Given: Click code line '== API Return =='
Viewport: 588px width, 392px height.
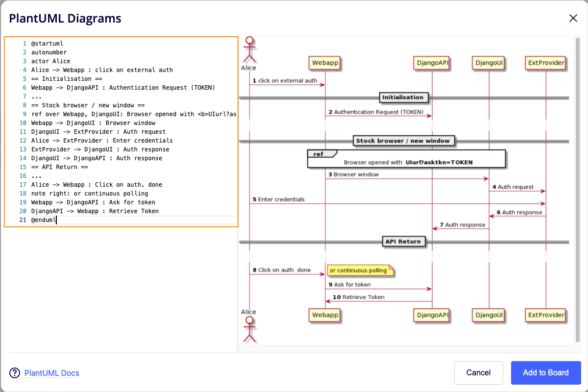Looking at the screenshot, I should click(x=60, y=167).
